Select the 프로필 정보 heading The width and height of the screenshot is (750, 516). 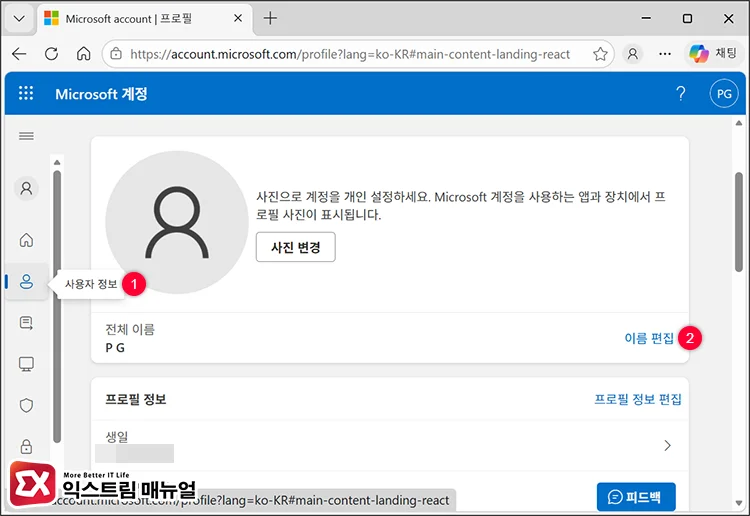pyautogui.click(x=136, y=399)
